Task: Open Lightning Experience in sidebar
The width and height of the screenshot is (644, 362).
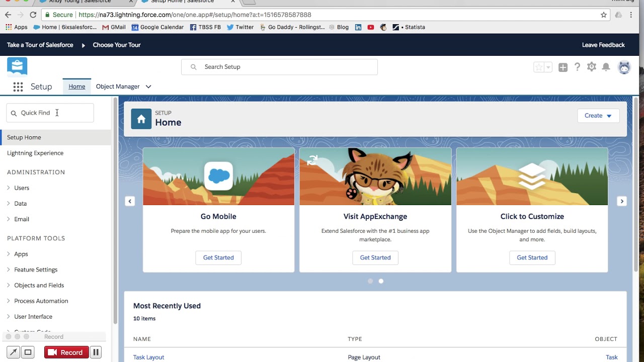Action: 35,153
